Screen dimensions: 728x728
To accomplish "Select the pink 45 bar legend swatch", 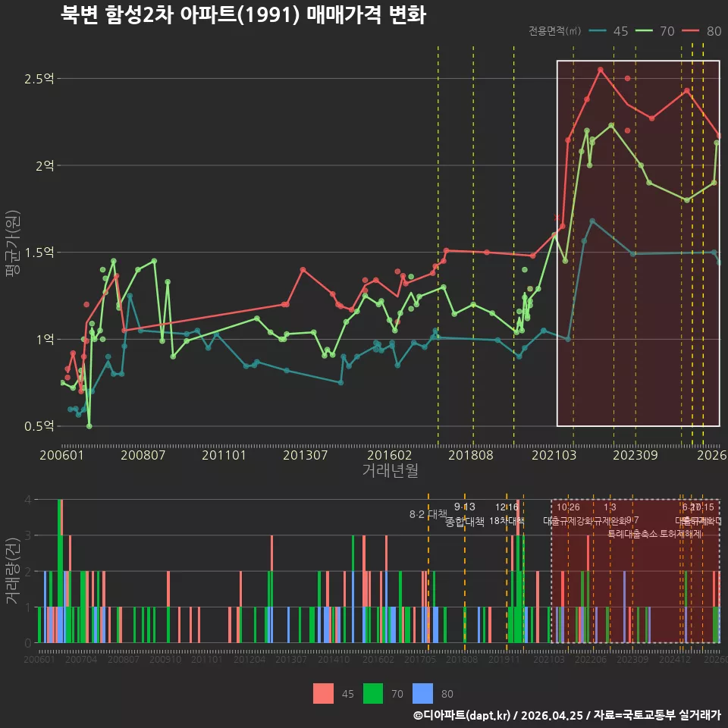I will pyautogui.click(x=323, y=693).
